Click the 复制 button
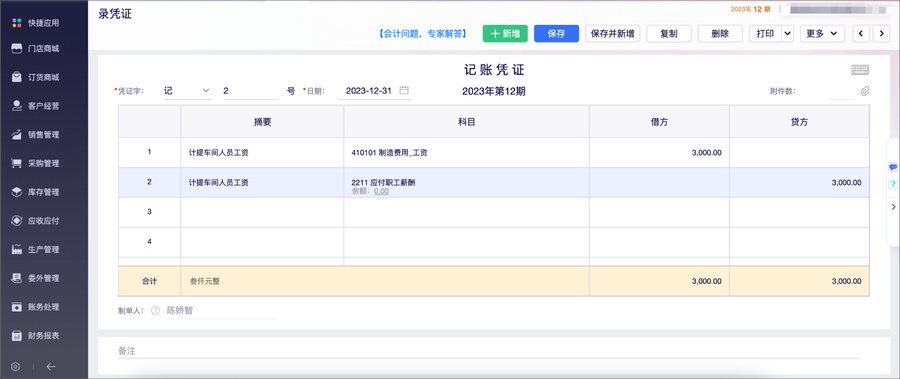Image resolution: width=900 pixels, height=379 pixels. tap(669, 33)
